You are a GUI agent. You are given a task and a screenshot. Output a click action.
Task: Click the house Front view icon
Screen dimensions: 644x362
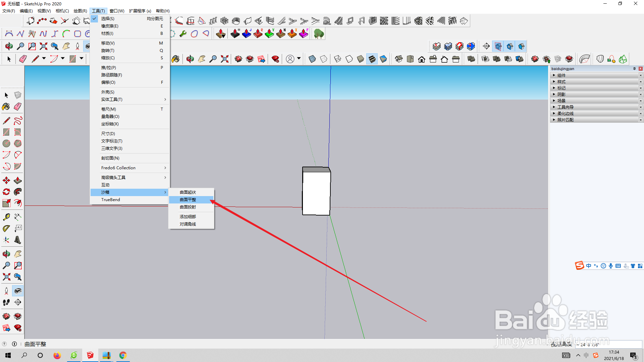(x=422, y=59)
